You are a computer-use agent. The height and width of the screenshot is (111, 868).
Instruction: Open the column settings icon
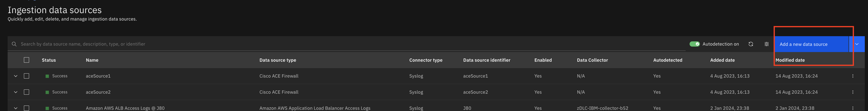coord(766,44)
